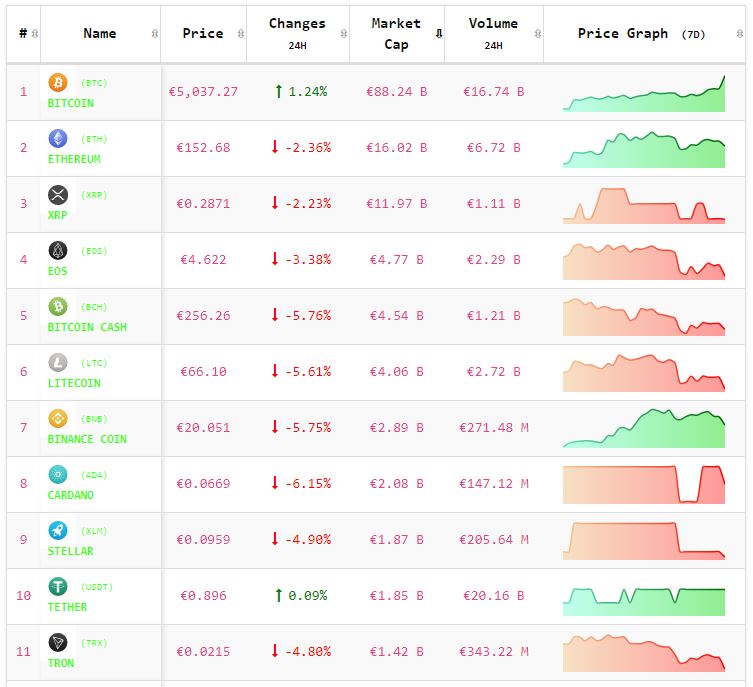Click the Tether green icon

[x=58, y=586]
